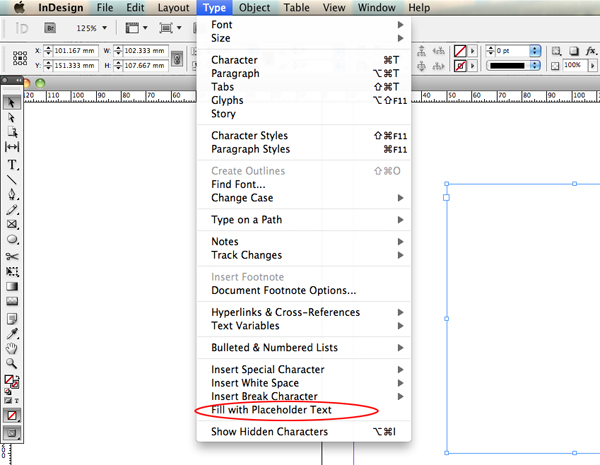
Task: Select the Note tool
Action: pos(11,318)
